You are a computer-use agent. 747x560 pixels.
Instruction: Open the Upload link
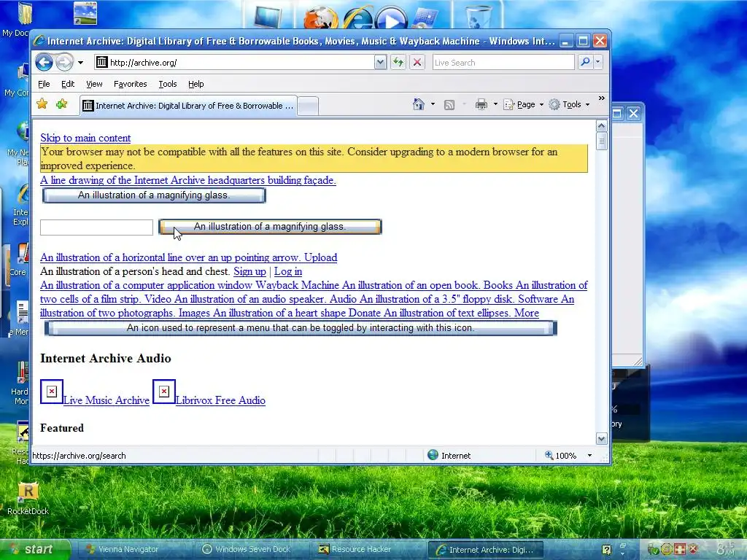click(189, 257)
